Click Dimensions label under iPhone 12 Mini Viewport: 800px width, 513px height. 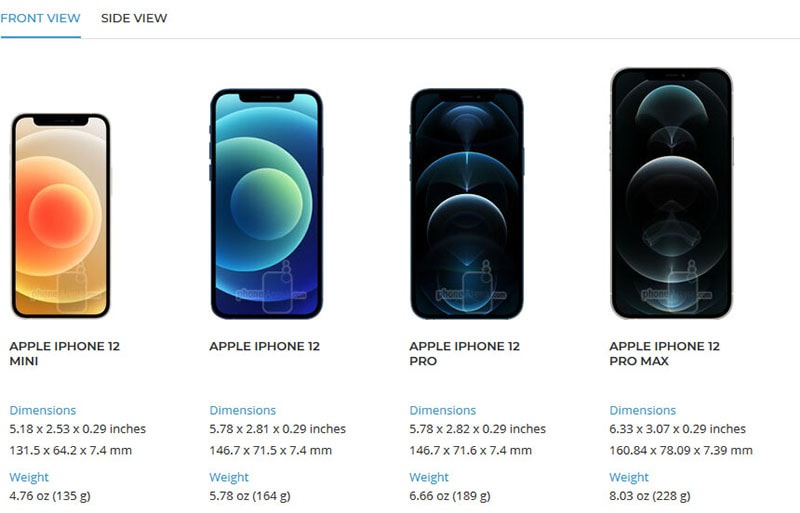tap(43, 410)
